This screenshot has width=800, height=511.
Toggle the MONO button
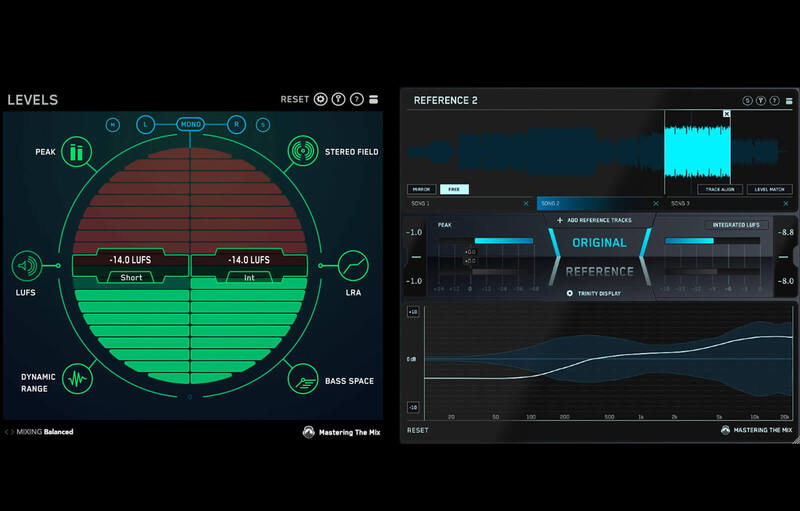point(190,124)
